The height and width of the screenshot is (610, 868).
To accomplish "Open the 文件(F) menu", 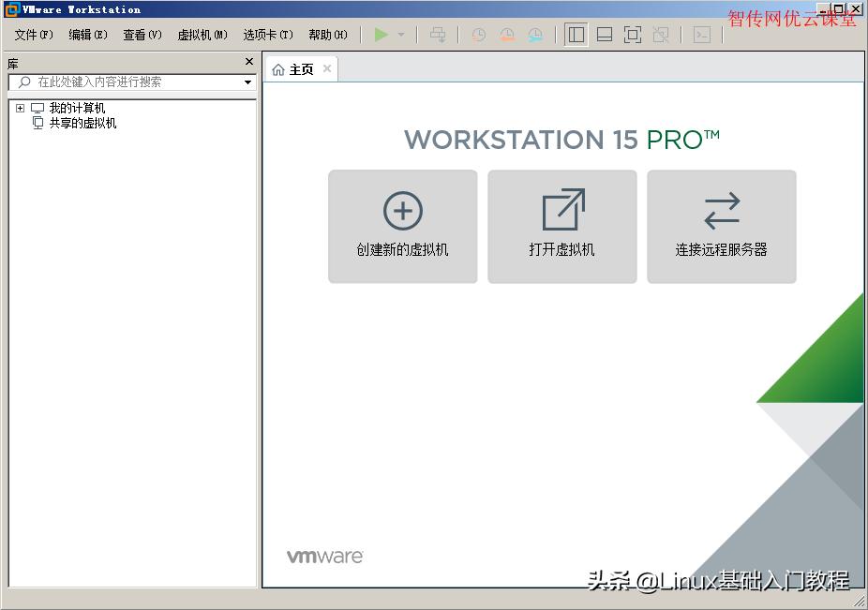I will tap(34, 35).
